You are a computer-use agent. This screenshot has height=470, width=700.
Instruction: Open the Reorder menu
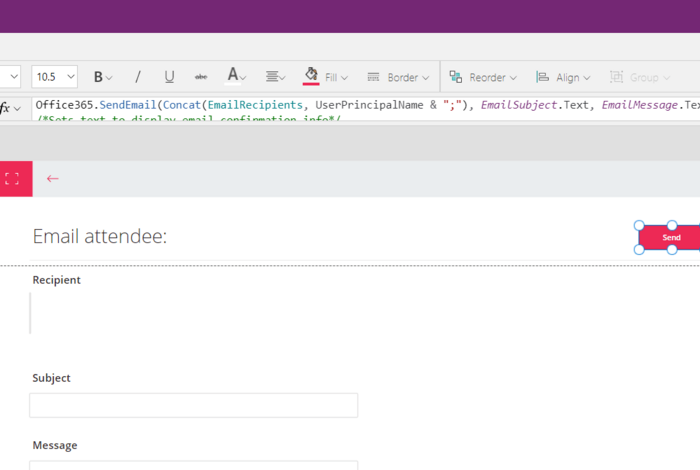[x=483, y=78]
